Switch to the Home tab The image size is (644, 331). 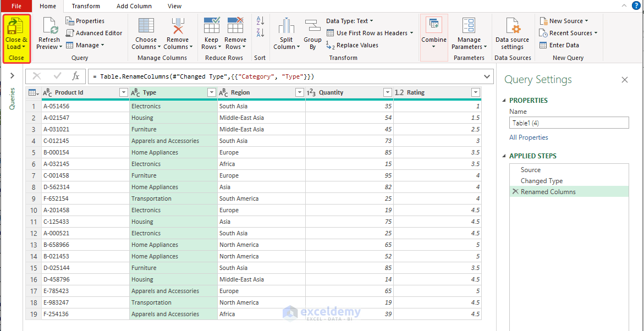(x=48, y=6)
